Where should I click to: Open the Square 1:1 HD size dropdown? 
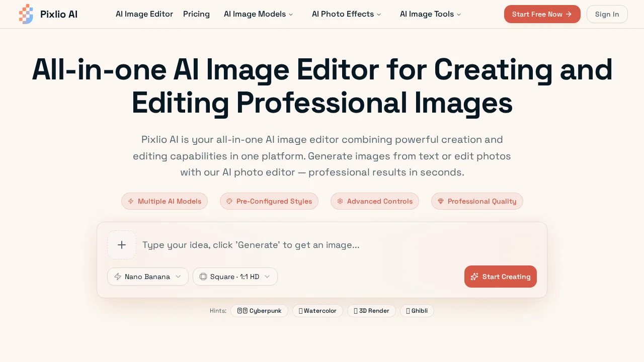pos(235,277)
